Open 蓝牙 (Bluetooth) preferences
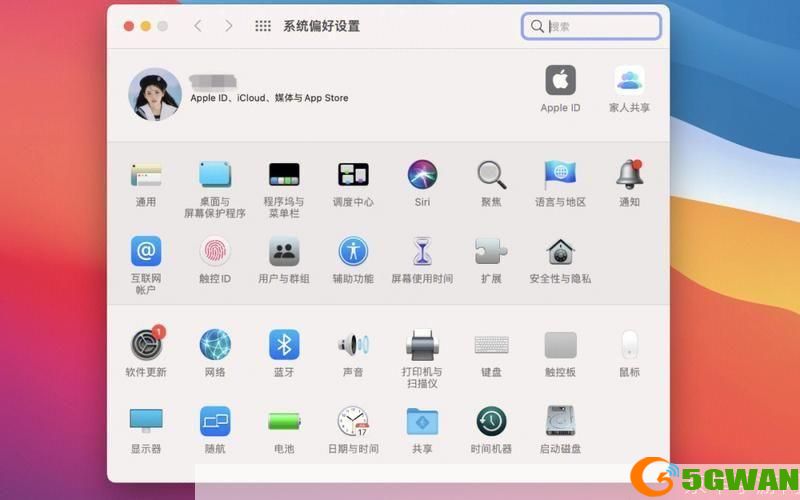Screen dimensions: 800x500 (x=284, y=345)
